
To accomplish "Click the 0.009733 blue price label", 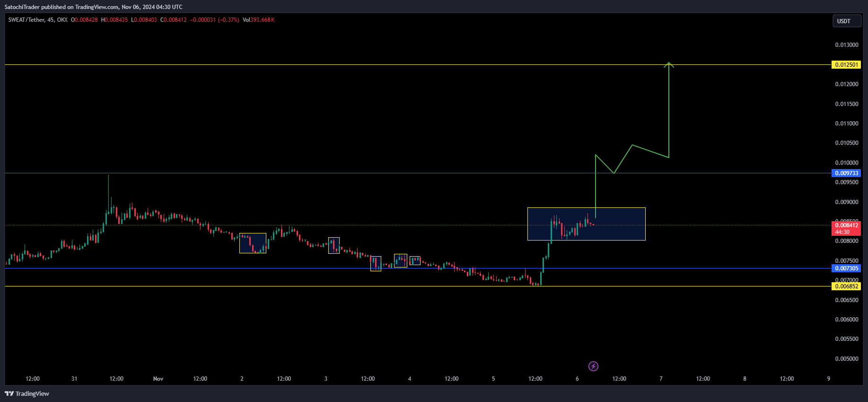I will pyautogui.click(x=846, y=173).
